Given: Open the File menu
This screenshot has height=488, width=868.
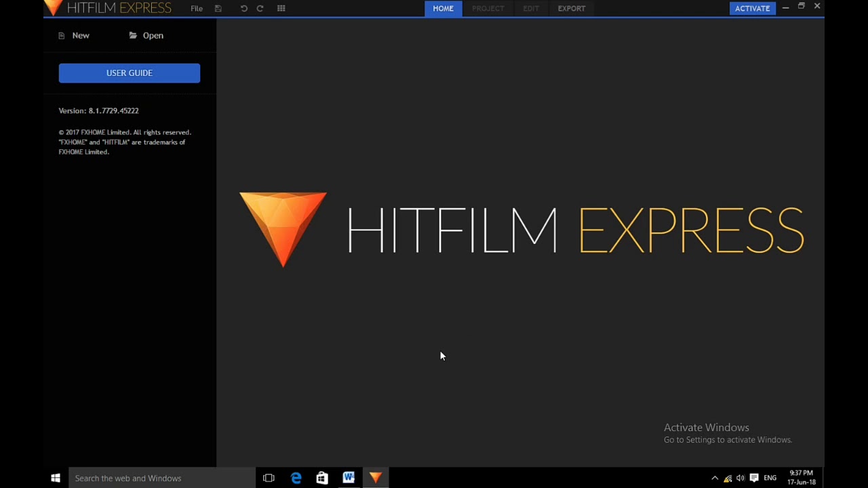Looking at the screenshot, I should pyautogui.click(x=197, y=8).
